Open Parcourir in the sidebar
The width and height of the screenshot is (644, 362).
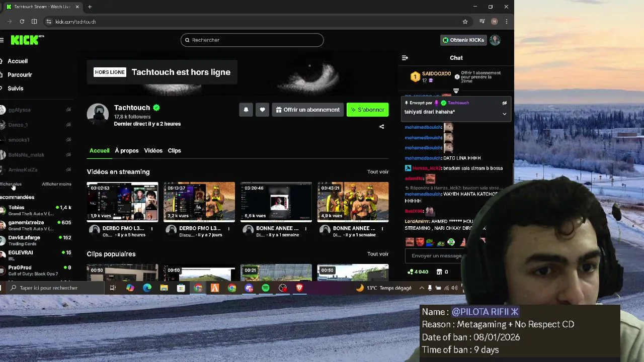pyautogui.click(x=20, y=75)
